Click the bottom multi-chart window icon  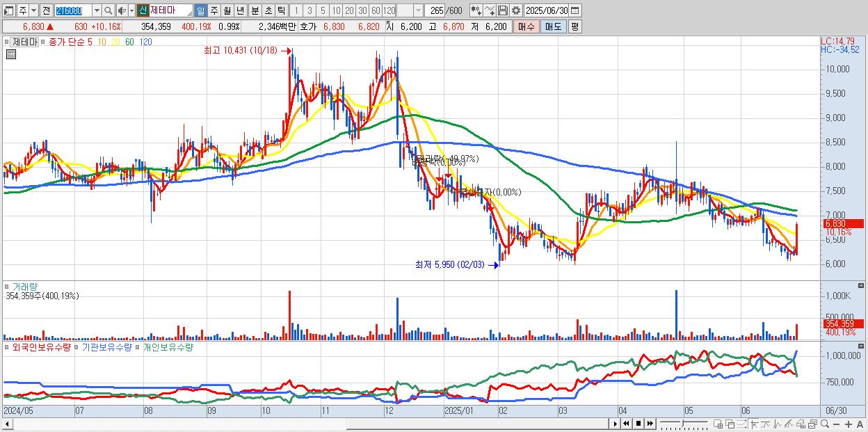[x=718, y=424]
